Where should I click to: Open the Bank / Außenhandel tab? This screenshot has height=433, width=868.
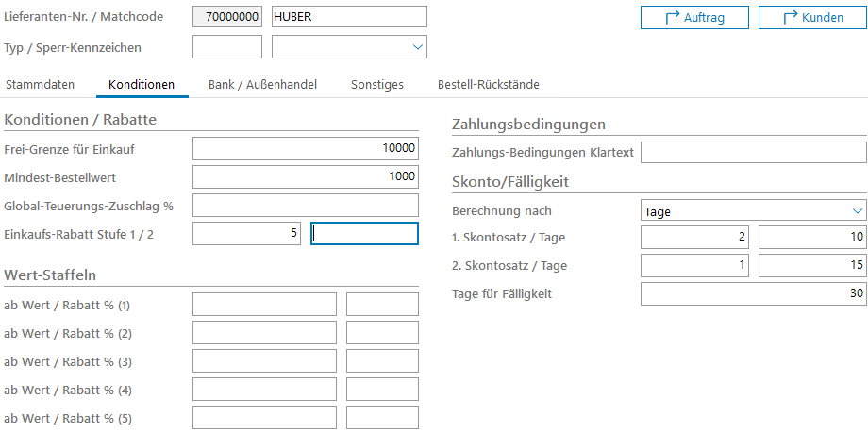(262, 85)
